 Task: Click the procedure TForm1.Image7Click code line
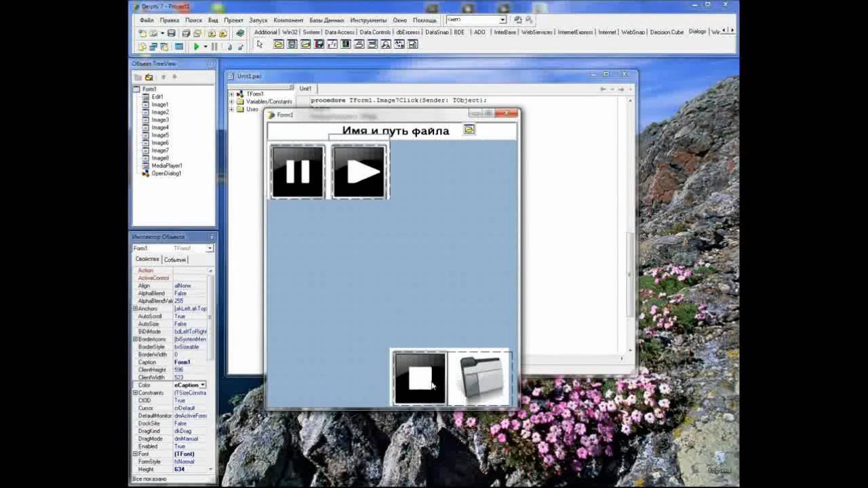pos(399,100)
